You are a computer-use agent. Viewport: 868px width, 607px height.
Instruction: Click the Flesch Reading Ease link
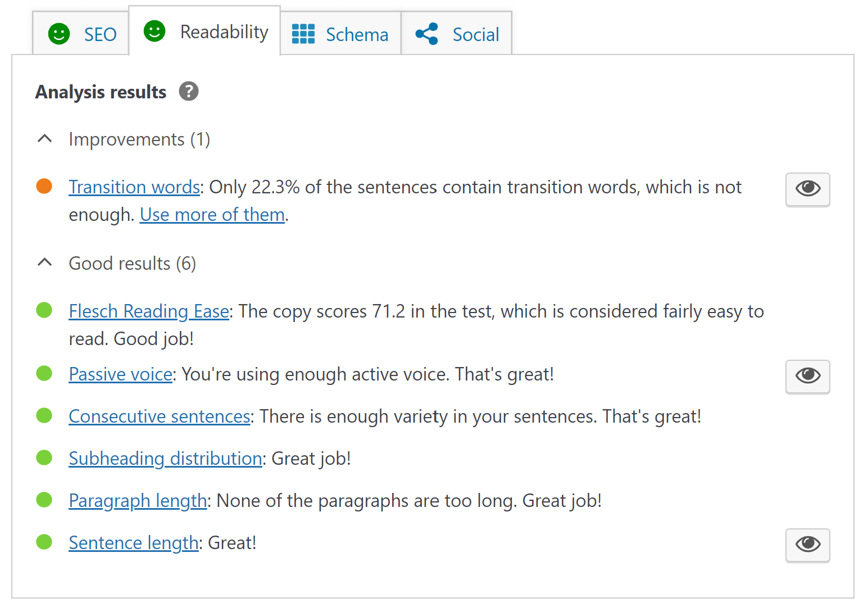148,311
